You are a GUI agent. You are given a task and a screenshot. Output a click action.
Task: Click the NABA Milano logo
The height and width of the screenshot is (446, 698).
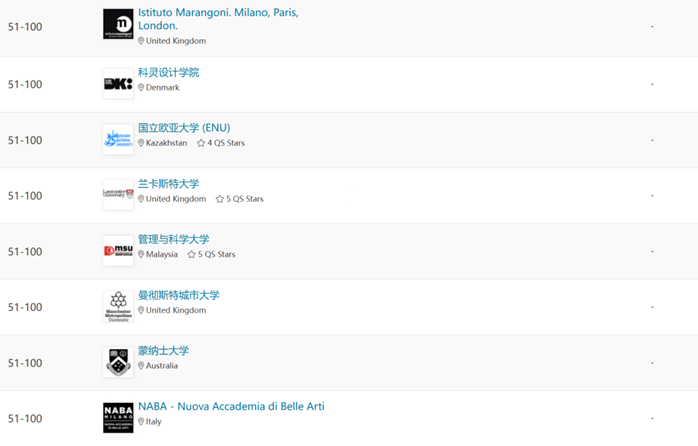pos(118,418)
